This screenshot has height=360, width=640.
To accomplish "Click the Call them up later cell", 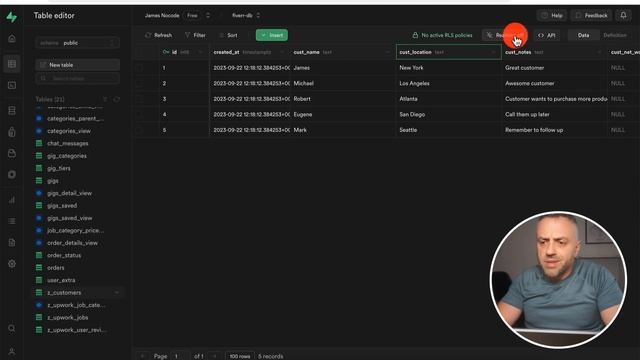I will pos(554,114).
